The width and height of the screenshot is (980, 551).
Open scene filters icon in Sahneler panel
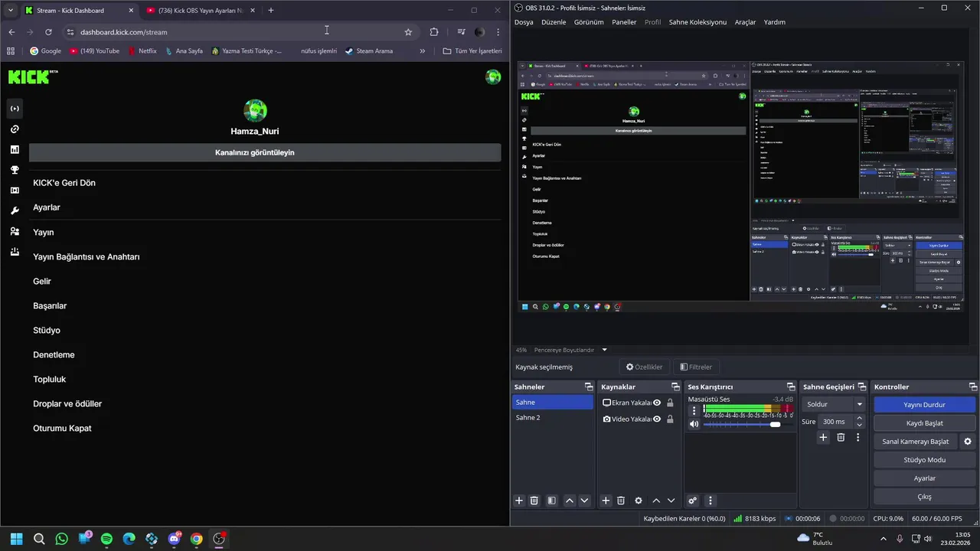pyautogui.click(x=551, y=500)
